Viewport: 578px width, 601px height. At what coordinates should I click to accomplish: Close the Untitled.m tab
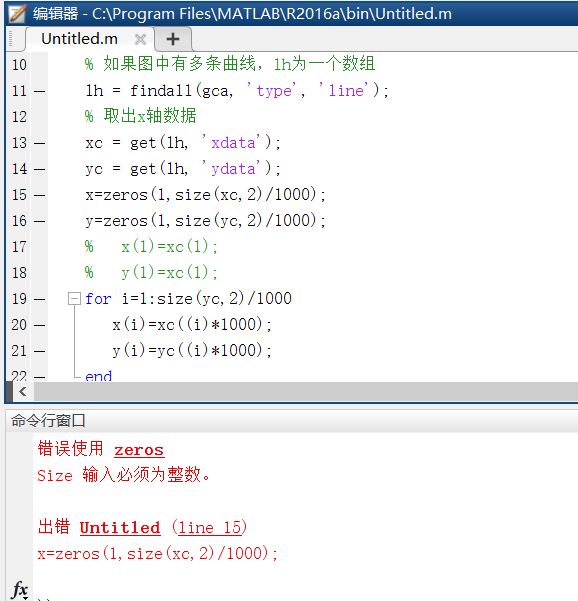click(x=140, y=39)
